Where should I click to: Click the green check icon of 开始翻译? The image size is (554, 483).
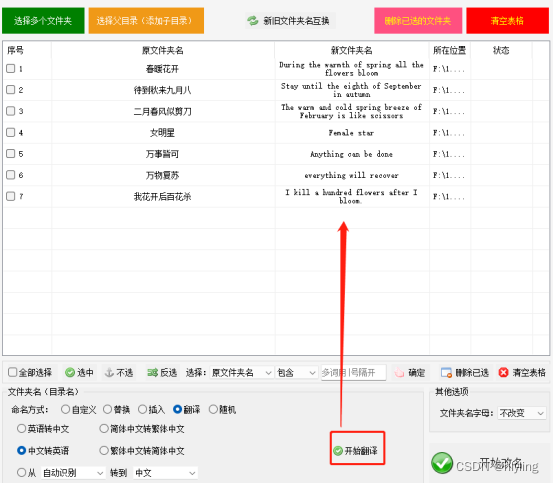point(338,450)
